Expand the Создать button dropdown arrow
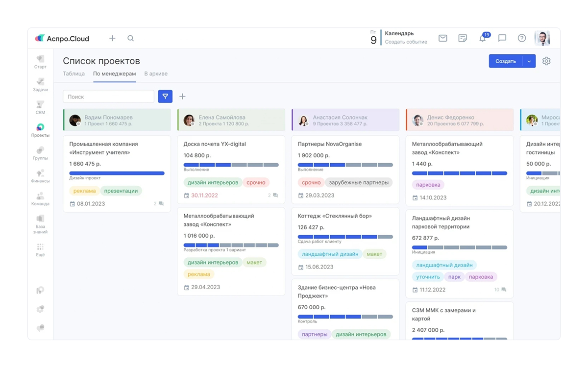Viewport: 588px width, 368px height. coord(529,61)
